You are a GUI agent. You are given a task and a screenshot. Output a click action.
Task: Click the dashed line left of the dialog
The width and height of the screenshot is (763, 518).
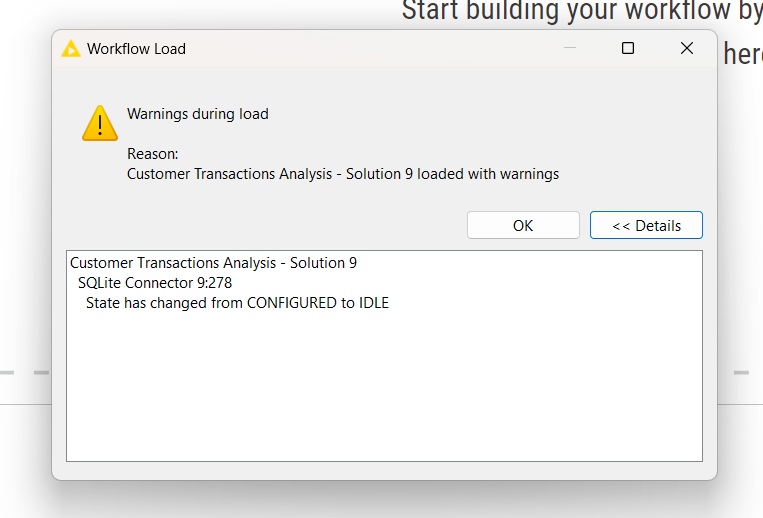tap(24, 373)
